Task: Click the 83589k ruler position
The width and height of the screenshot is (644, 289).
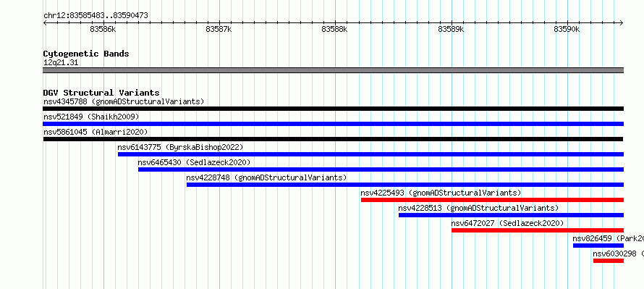Action: pos(451,29)
